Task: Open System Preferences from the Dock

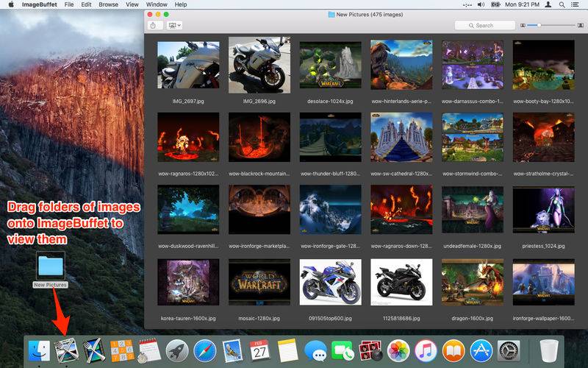Action: coord(509,351)
